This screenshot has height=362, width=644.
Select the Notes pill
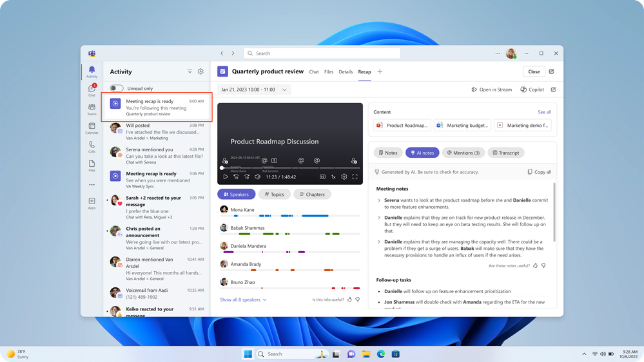387,153
